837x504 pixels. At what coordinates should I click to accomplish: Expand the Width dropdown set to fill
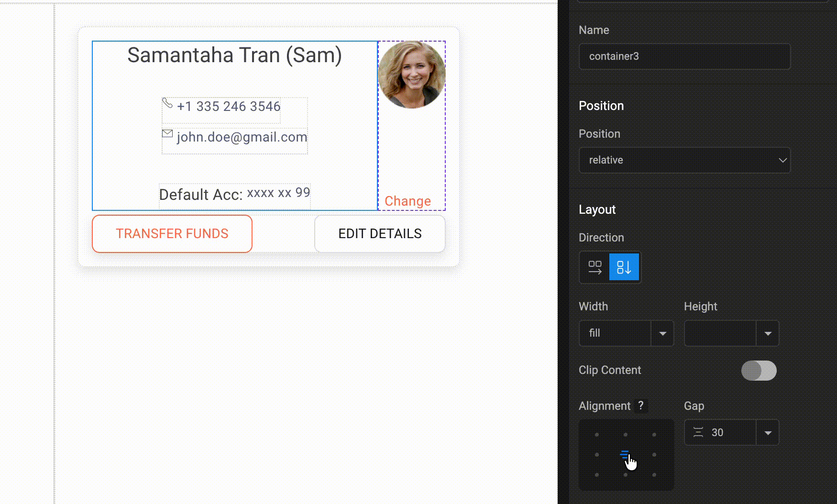pyautogui.click(x=662, y=333)
